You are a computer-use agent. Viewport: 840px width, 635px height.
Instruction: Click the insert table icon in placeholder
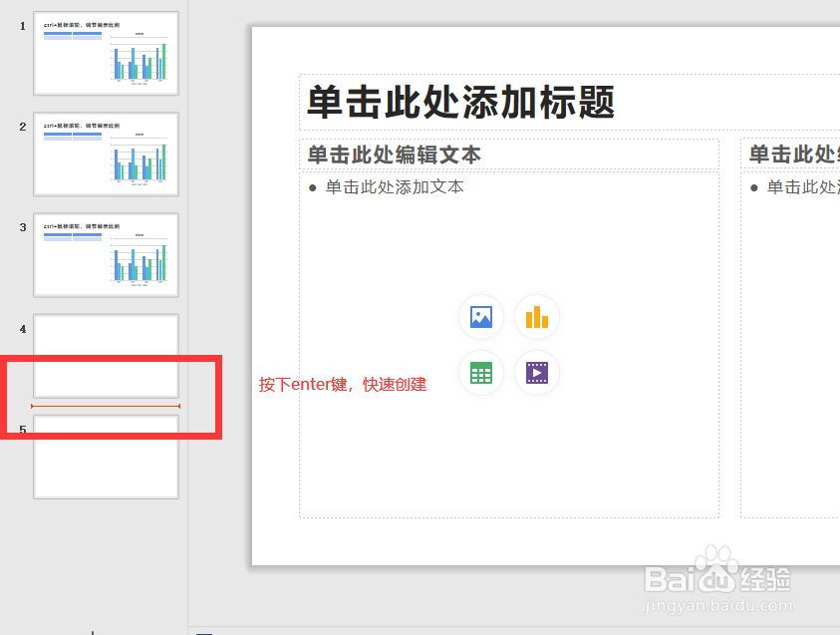click(x=481, y=373)
